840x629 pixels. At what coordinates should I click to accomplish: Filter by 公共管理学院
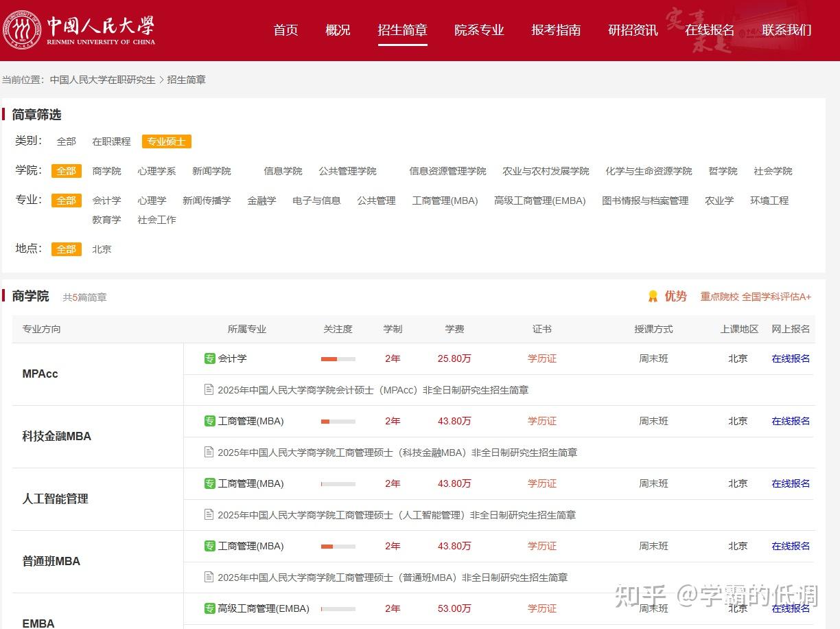point(347,171)
